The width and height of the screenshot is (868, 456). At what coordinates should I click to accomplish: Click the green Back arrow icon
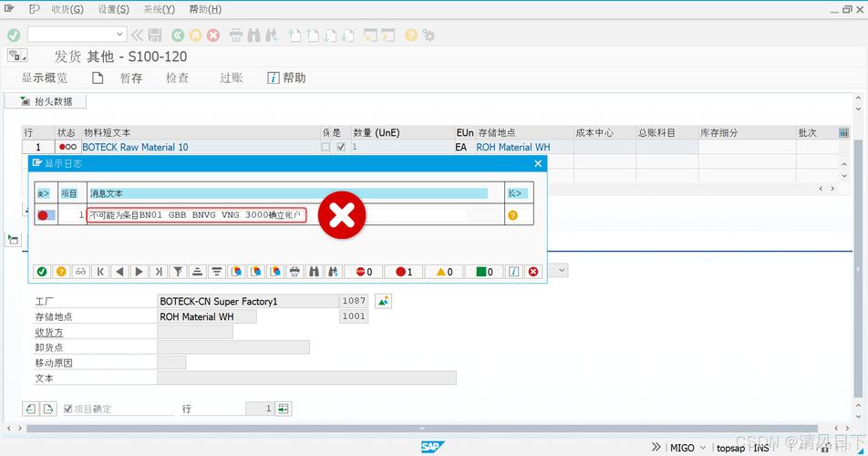point(178,36)
